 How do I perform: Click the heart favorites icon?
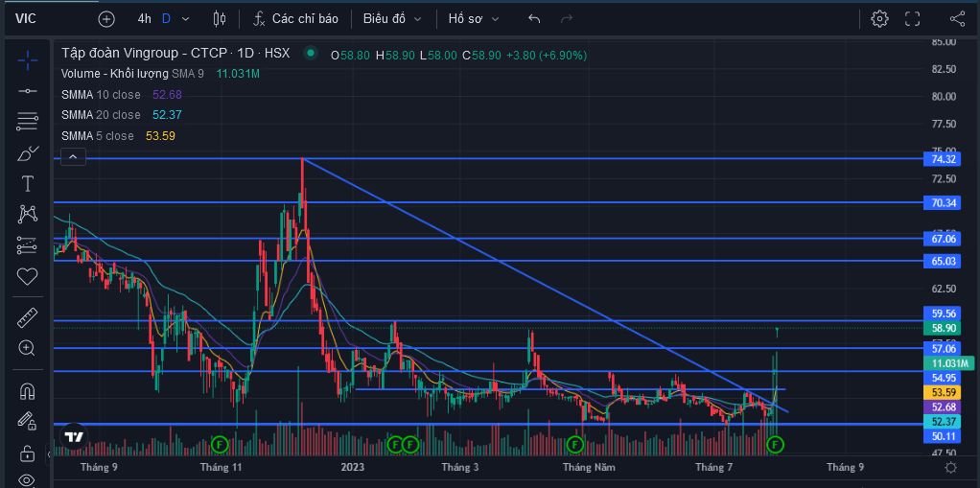click(x=28, y=276)
